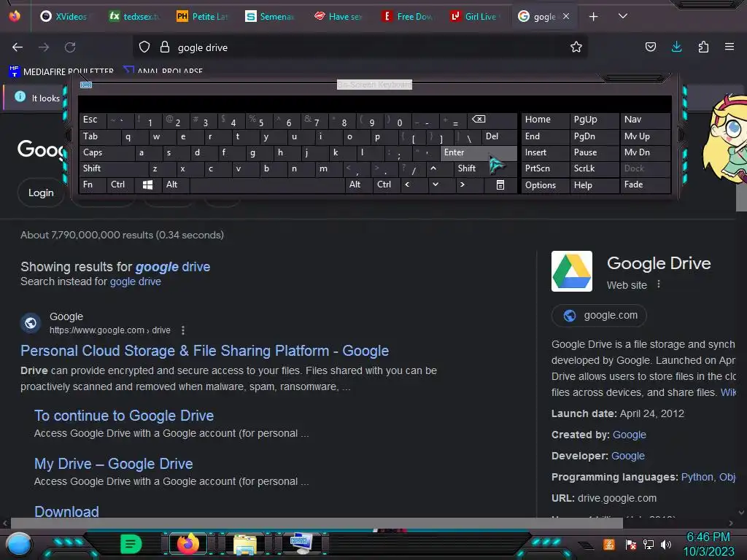The width and height of the screenshot is (747, 560).
Task: Click the space bar on the on-screen keyboard
Action: [x=267, y=184]
